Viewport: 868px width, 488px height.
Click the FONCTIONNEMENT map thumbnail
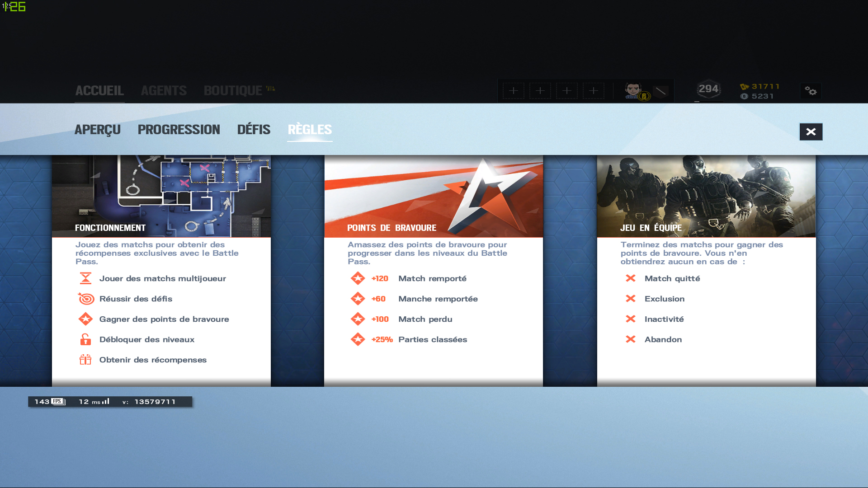tap(161, 196)
